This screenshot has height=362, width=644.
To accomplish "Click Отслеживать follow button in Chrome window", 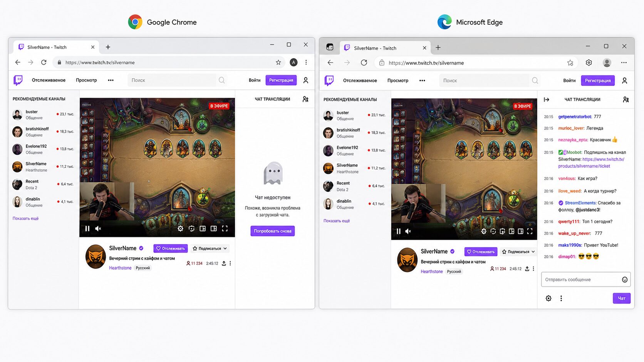I will 170,249.
